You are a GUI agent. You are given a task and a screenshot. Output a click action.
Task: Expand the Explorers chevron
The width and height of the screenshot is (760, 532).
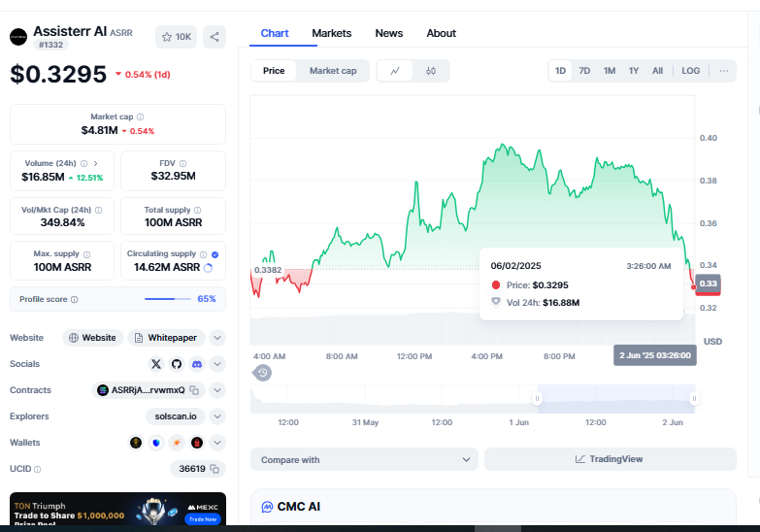(x=217, y=416)
